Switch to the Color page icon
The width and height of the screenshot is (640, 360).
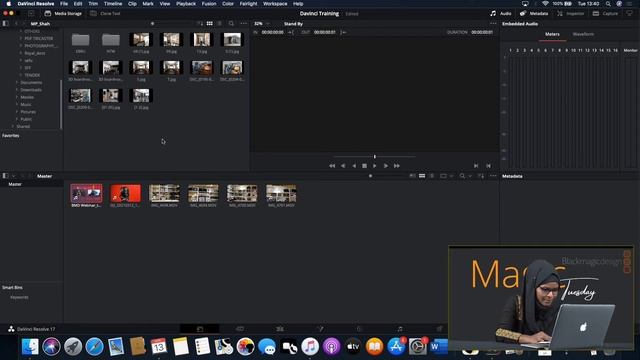(x=360, y=329)
